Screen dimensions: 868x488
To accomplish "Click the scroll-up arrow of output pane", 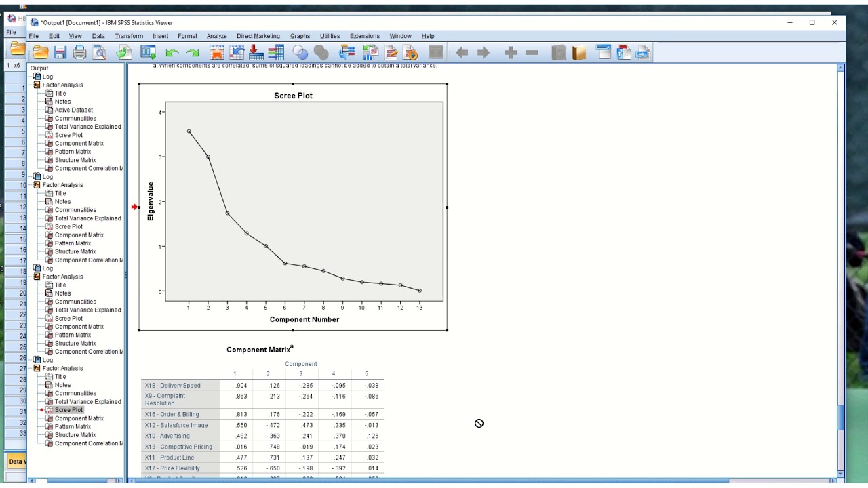I will click(x=841, y=68).
